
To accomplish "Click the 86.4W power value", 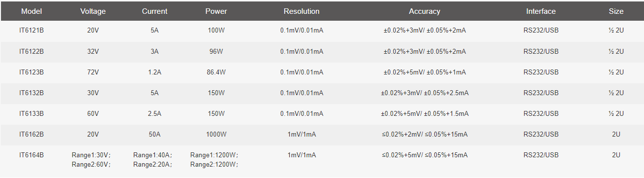I will tap(216, 72).
